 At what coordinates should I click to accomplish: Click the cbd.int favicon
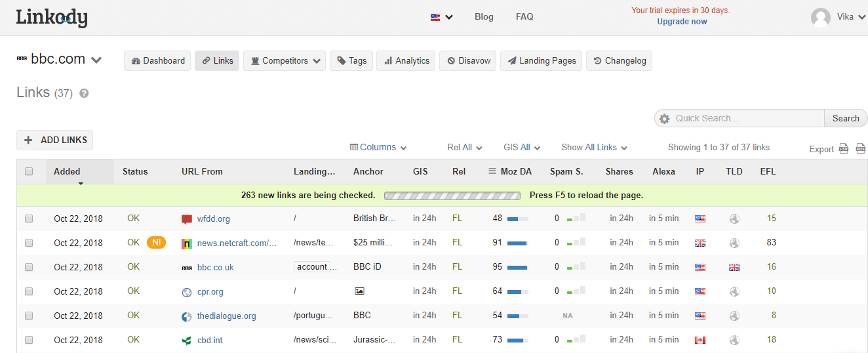[187, 341]
